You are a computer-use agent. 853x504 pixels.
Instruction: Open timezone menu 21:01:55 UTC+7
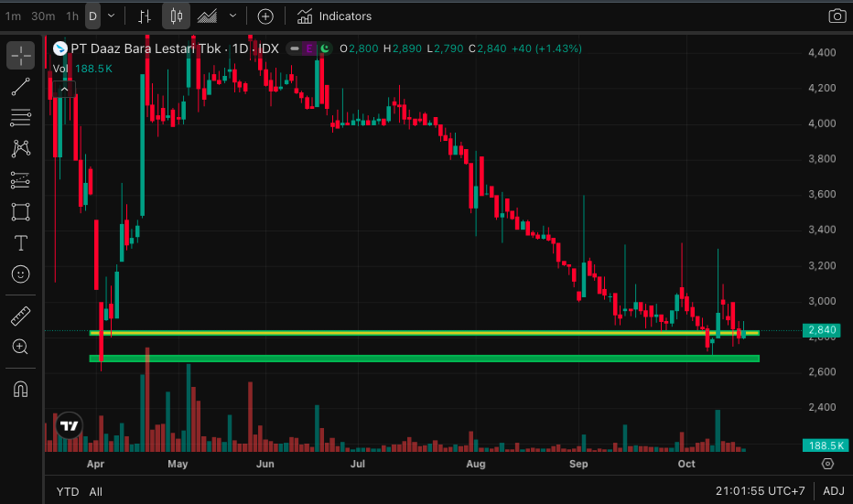(760, 491)
